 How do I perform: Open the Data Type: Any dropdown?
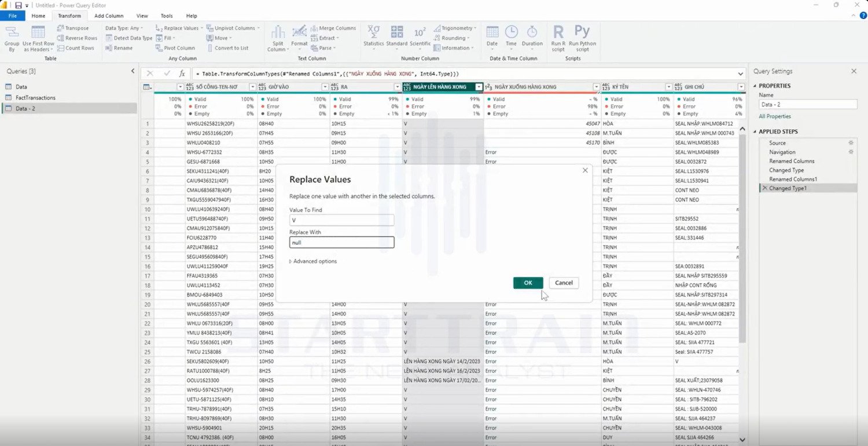(124, 28)
